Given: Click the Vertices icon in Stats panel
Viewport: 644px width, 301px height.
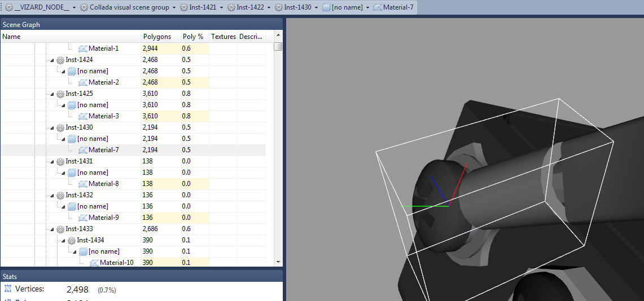Looking at the screenshot, I should click(8, 289).
